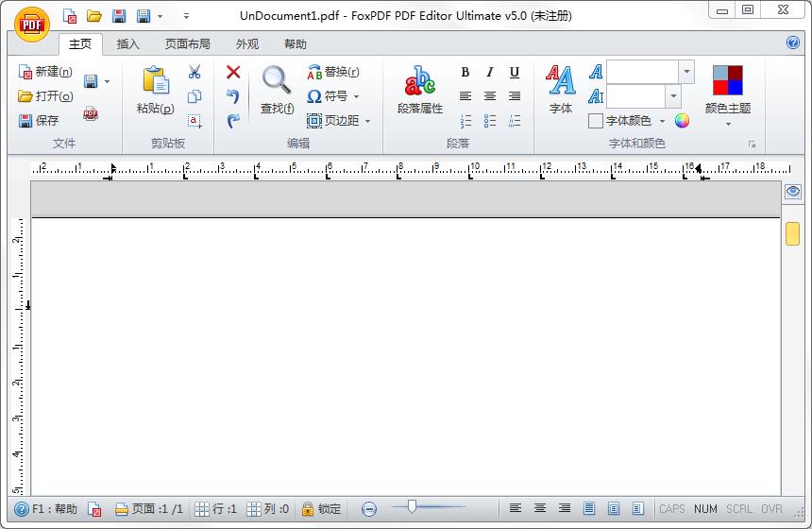
Task: Apply numbered list formatting
Action: [465, 121]
